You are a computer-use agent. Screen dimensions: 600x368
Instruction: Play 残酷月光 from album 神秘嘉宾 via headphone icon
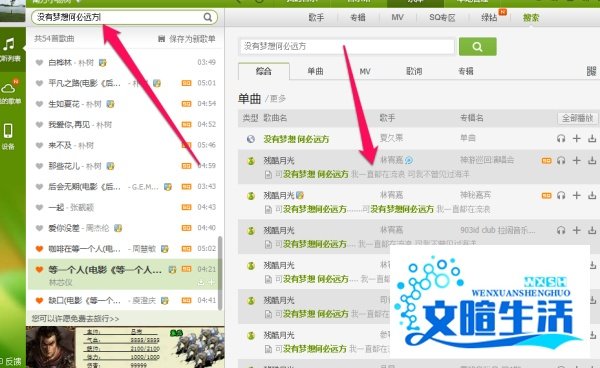(x=561, y=195)
